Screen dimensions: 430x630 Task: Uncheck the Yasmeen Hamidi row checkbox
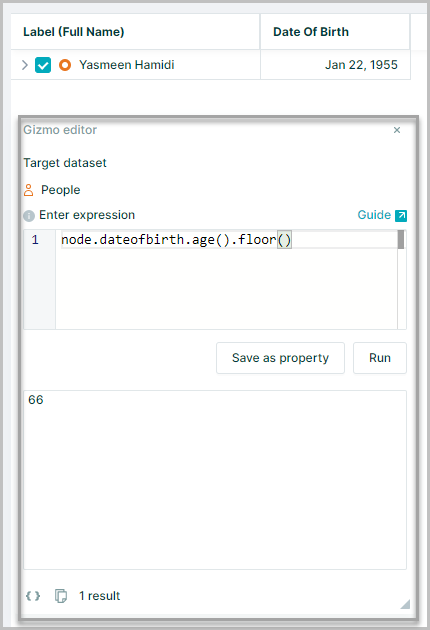pos(43,65)
